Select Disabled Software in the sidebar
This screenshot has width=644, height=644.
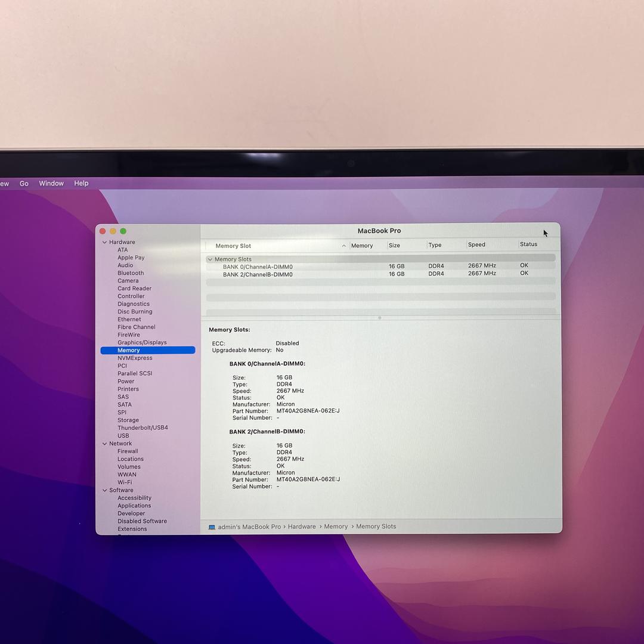pyautogui.click(x=142, y=521)
